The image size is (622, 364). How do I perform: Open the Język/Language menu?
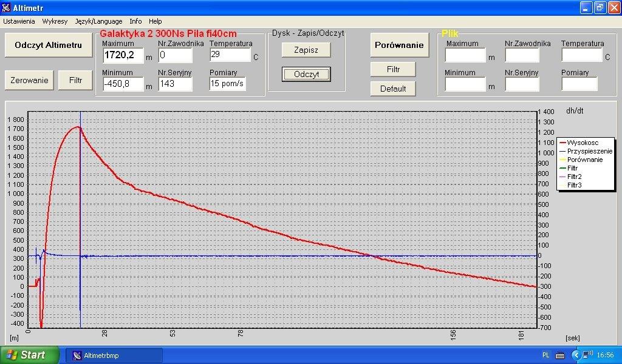click(98, 21)
